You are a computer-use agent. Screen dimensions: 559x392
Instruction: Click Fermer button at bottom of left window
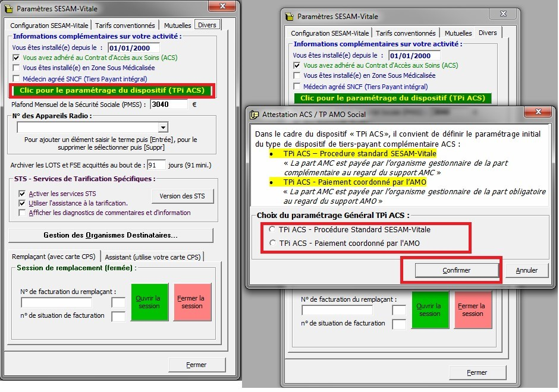tap(196, 365)
